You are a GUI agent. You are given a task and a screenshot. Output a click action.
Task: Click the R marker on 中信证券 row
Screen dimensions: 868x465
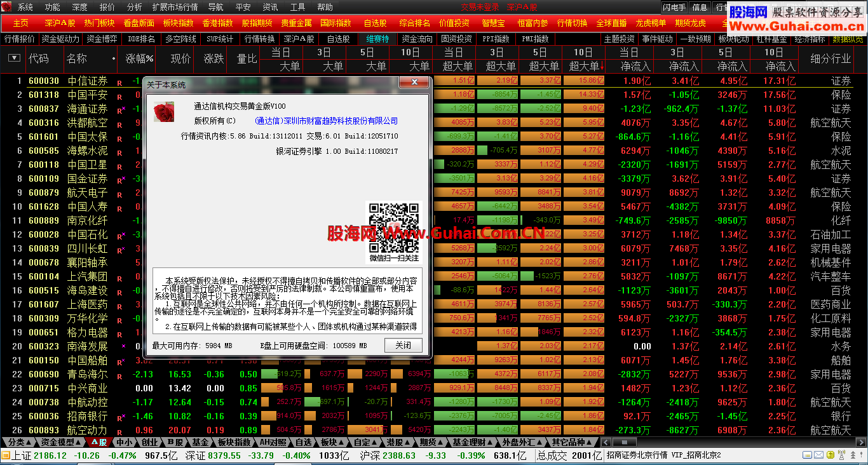click(x=119, y=82)
